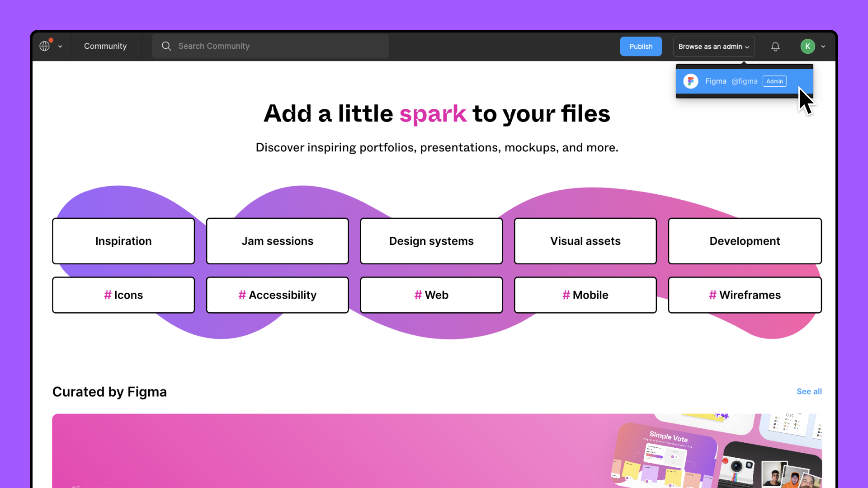The width and height of the screenshot is (868, 488).
Task: Open the Browse as an admin dropdown
Action: tap(713, 46)
